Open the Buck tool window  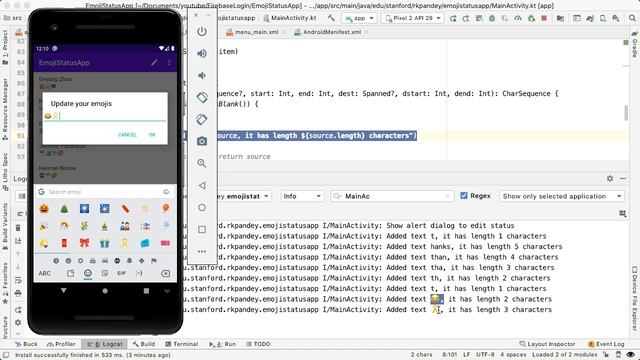point(27,344)
